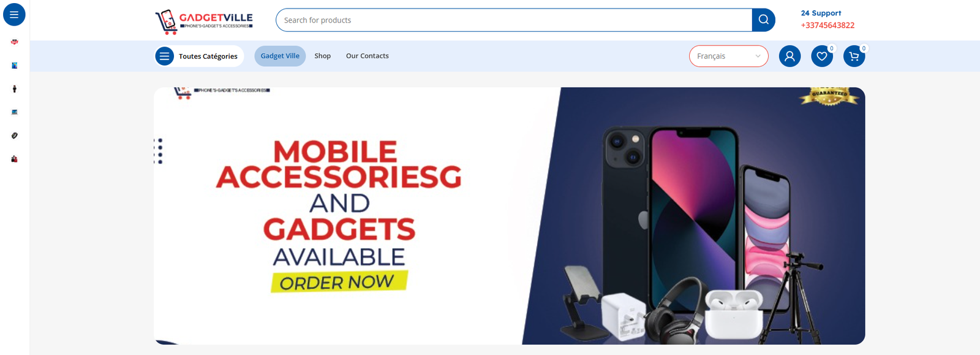Open the shopping cart icon
Screen dimensions: 980x355
point(854,56)
